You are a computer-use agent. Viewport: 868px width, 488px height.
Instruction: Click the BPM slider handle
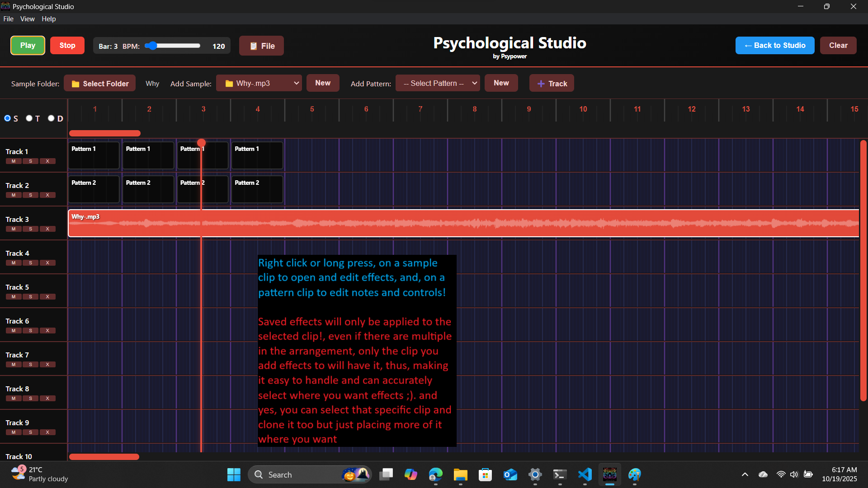[x=153, y=46]
